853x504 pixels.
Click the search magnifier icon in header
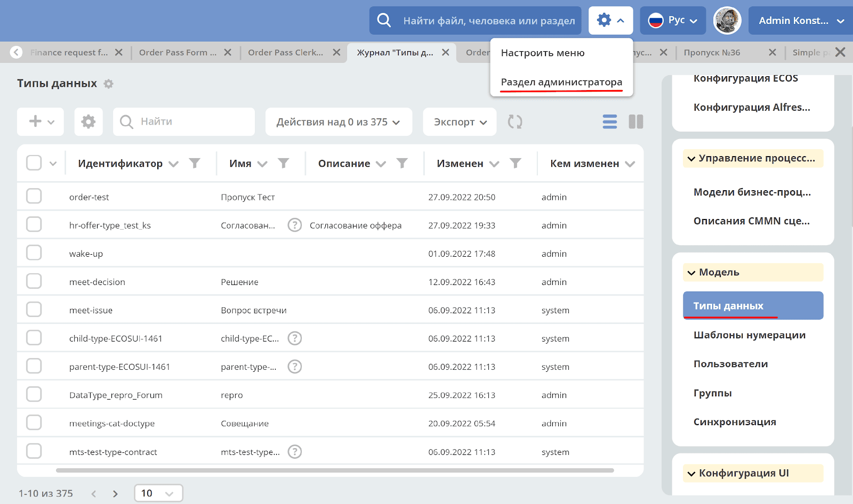click(x=384, y=20)
